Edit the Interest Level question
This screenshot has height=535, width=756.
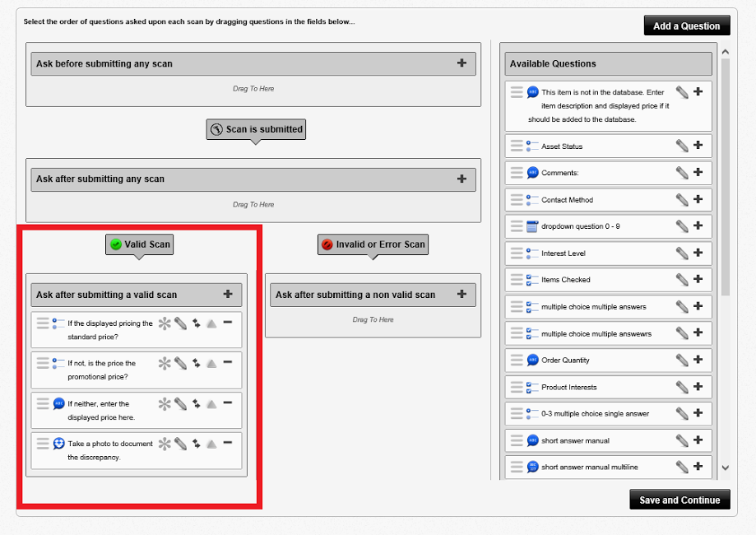pyautogui.click(x=682, y=254)
